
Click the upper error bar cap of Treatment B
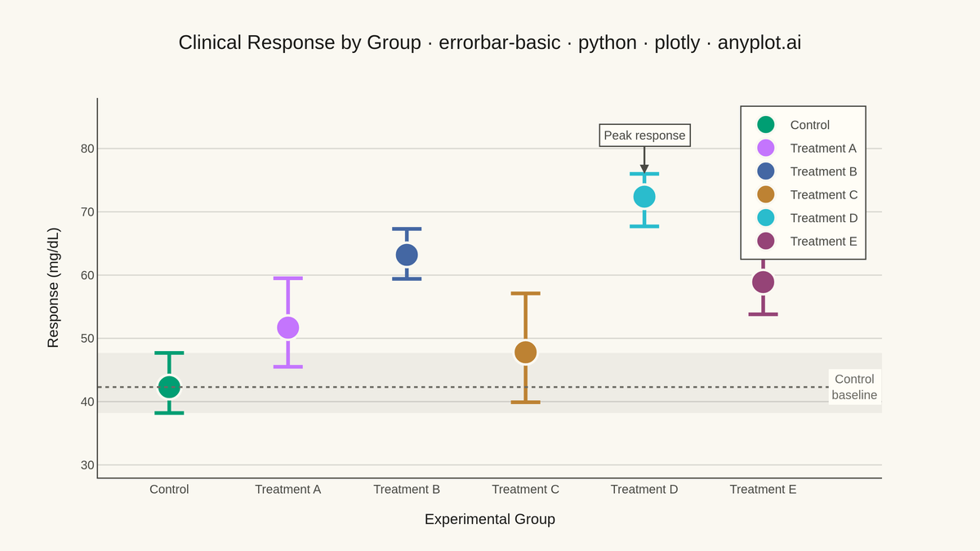[x=407, y=229]
